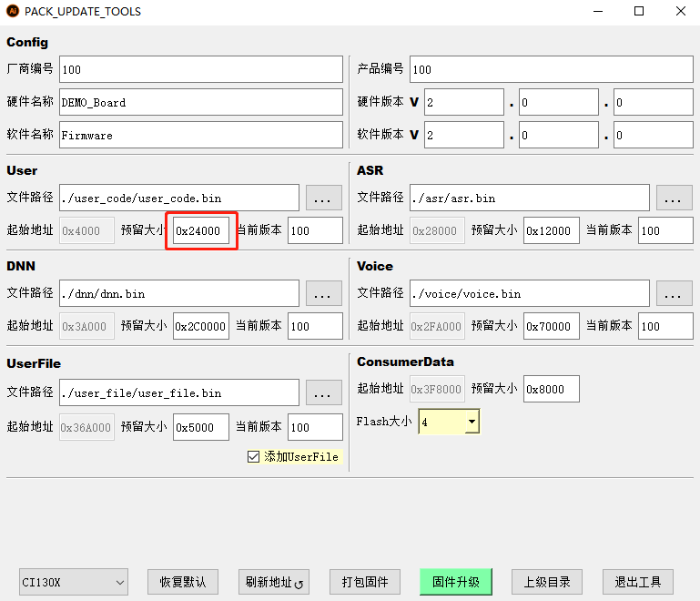Click the 软件版本 last number field
Image resolution: width=700 pixels, height=601 pixels.
(654, 135)
